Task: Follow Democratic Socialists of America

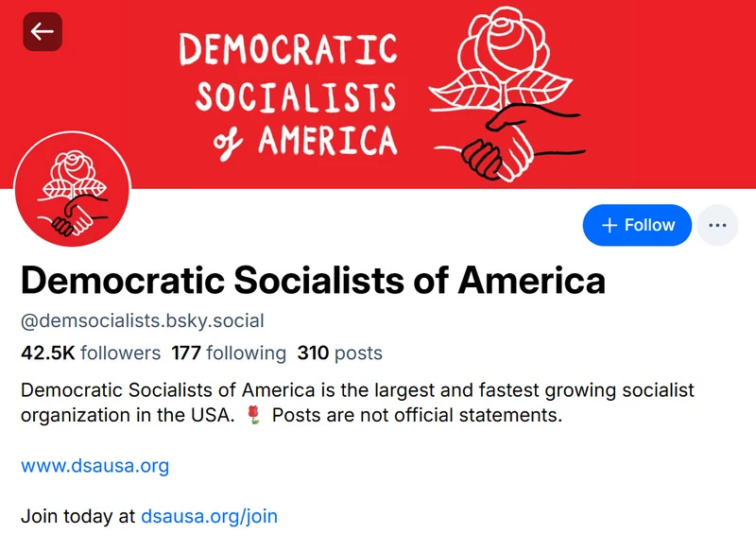Action: (636, 225)
